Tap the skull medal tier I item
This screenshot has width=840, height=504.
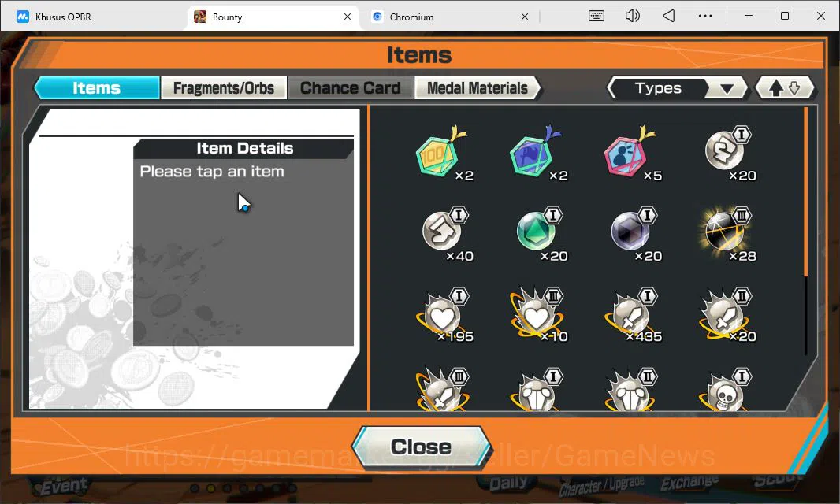click(x=727, y=390)
